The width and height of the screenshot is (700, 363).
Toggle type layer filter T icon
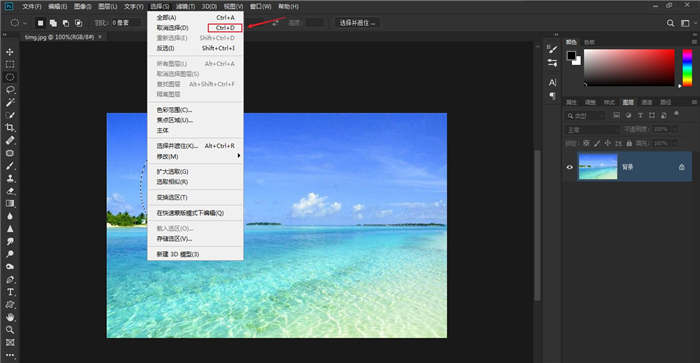pos(640,115)
